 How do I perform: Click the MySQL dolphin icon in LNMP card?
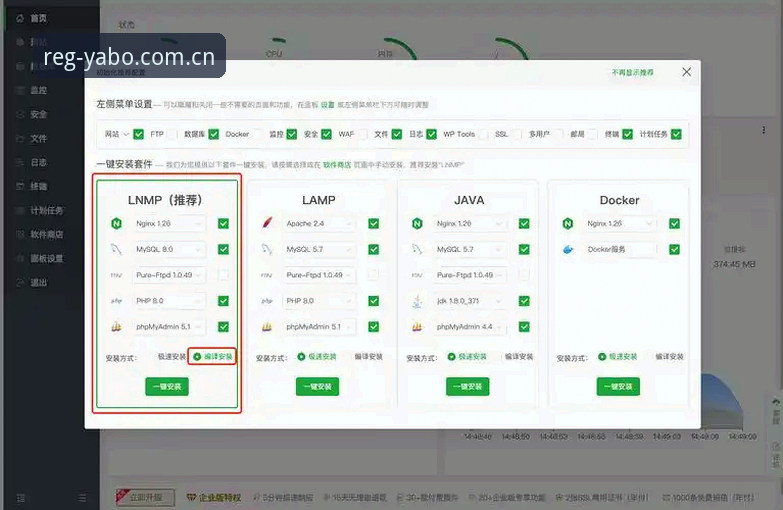(116, 249)
